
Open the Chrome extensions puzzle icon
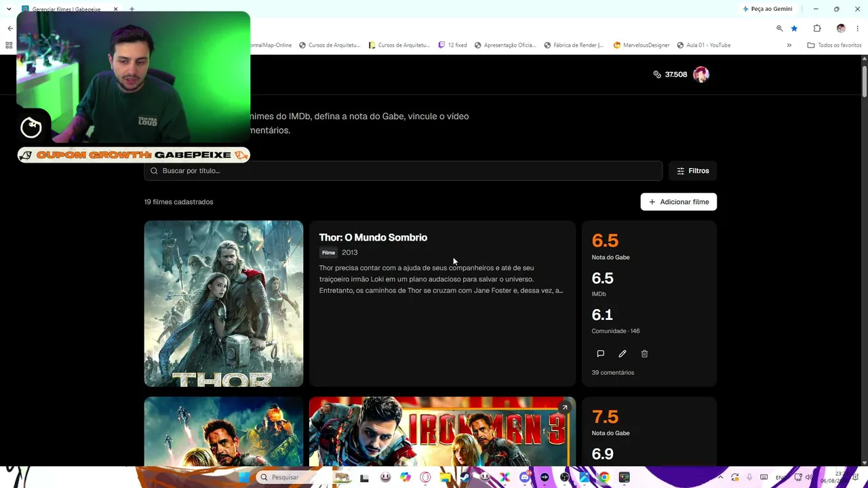point(817,28)
